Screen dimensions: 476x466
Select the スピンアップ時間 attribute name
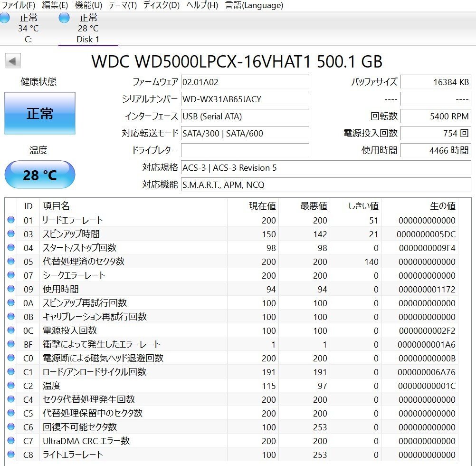[x=71, y=234]
